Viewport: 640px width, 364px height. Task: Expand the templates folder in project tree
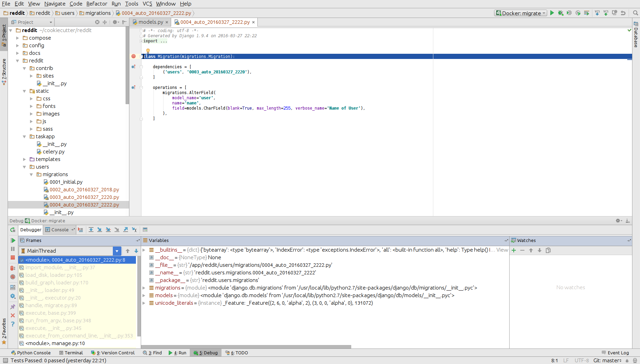(x=24, y=159)
